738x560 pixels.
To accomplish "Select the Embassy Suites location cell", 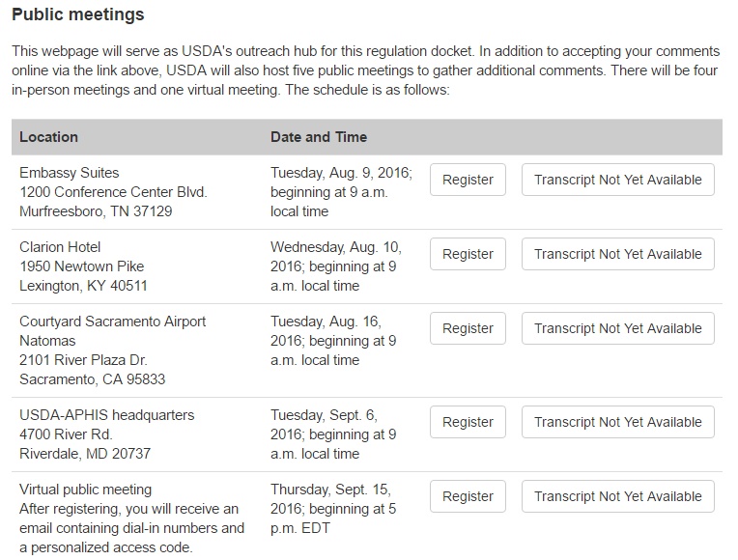I will [x=113, y=192].
